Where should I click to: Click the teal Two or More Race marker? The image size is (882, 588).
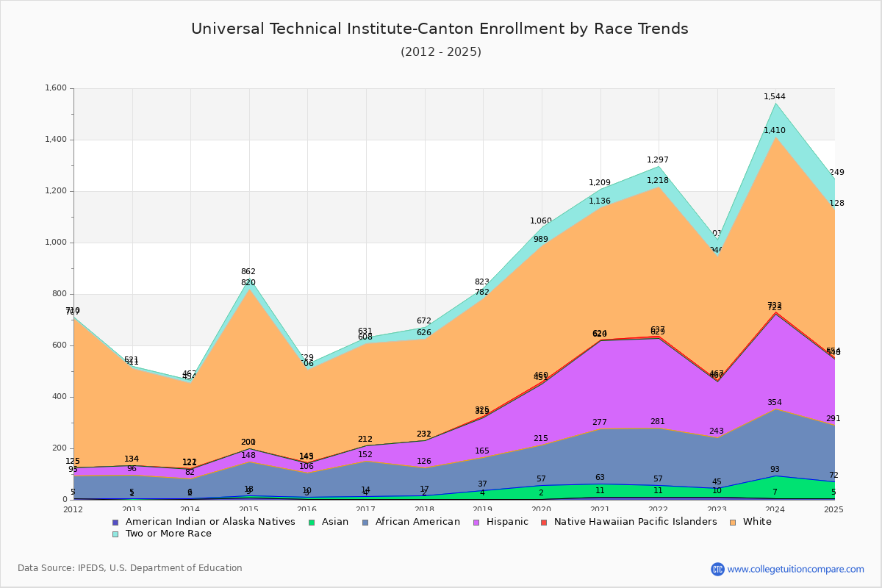click(x=115, y=534)
